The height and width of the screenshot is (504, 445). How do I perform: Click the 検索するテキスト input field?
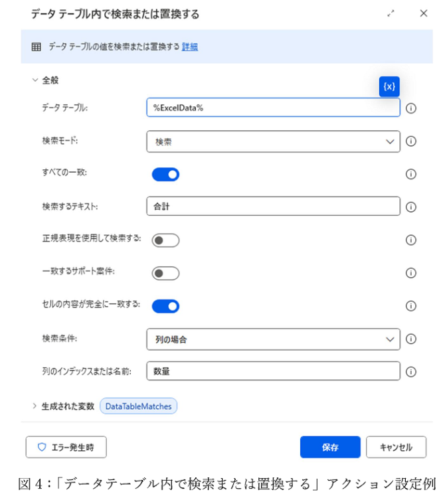(x=273, y=207)
